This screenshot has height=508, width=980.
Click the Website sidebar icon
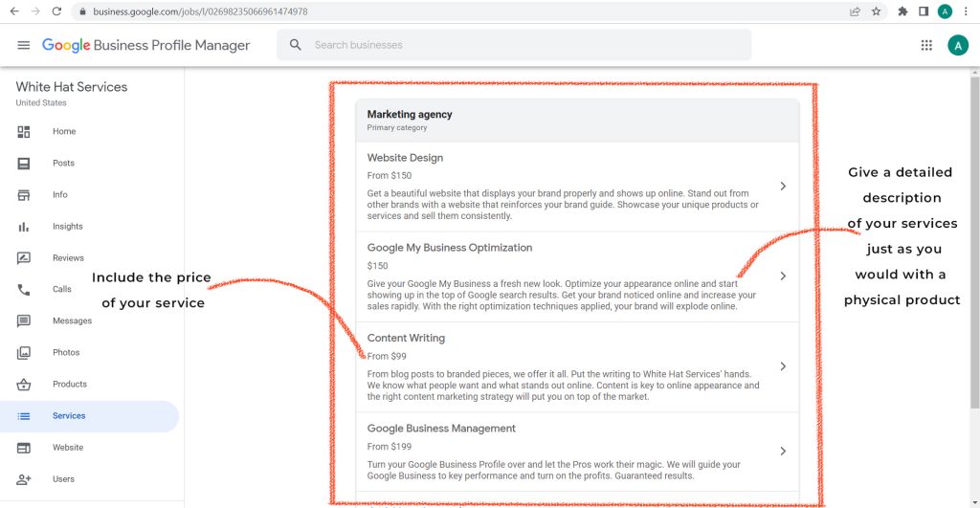tap(24, 448)
